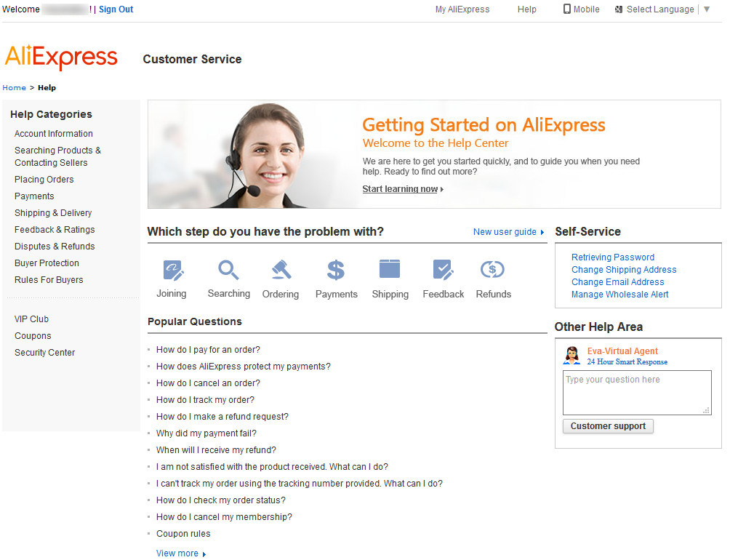Open the New user guide link
738x560 pixels.
pyautogui.click(x=508, y=232)
